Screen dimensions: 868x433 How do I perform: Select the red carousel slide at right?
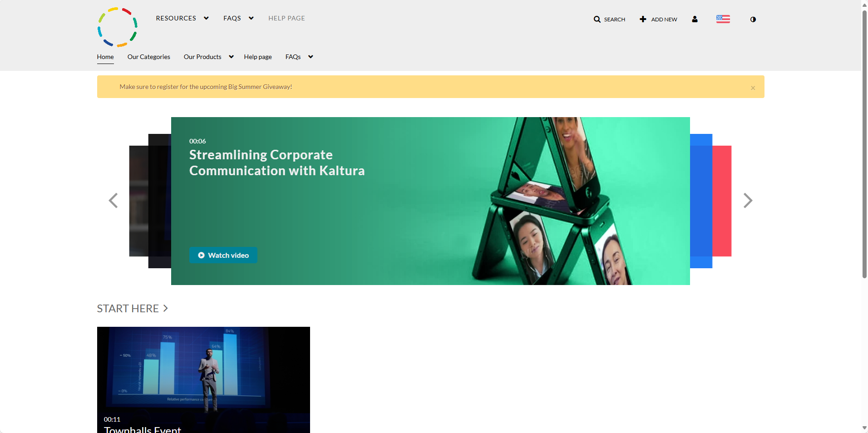722,201
